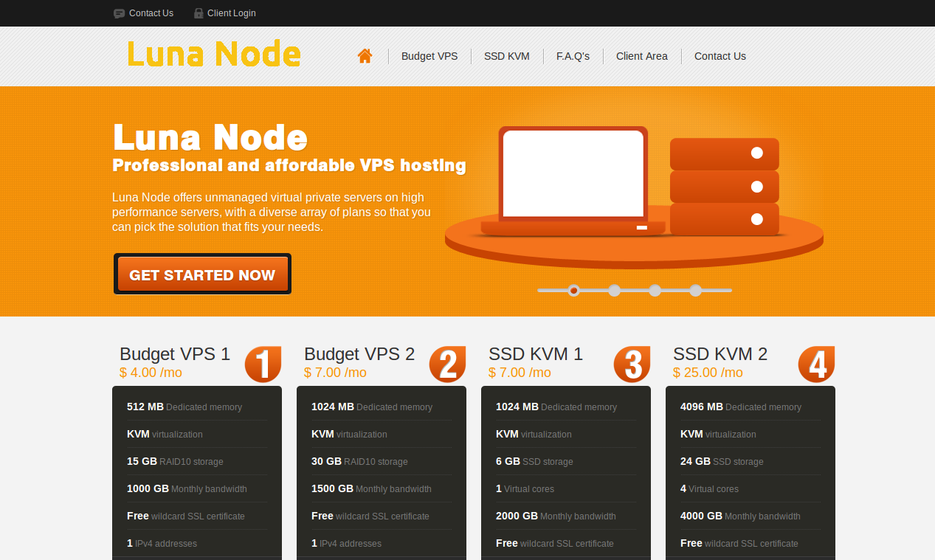Click 15 GB RAID10 storage row

pos(197,461)
